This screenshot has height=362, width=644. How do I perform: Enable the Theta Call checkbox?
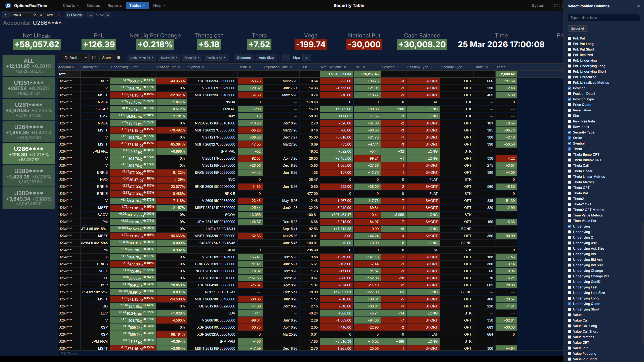click(x=570, y=165)
